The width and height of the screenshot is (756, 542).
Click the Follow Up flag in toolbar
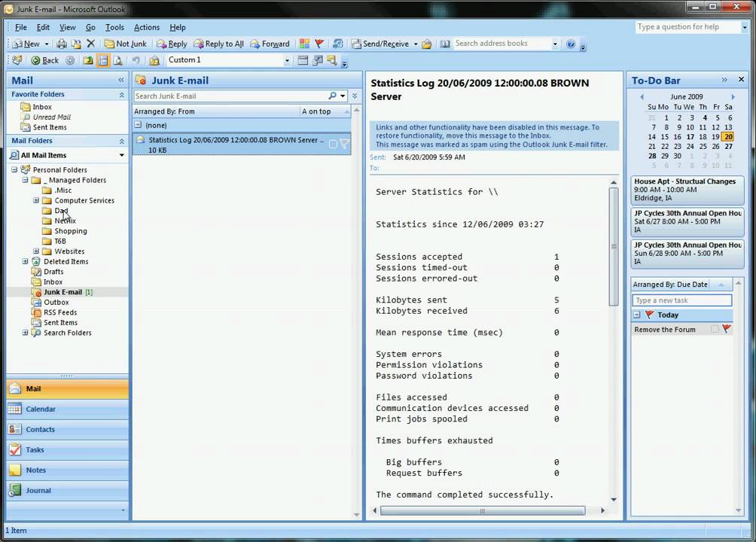click(319, 44)
